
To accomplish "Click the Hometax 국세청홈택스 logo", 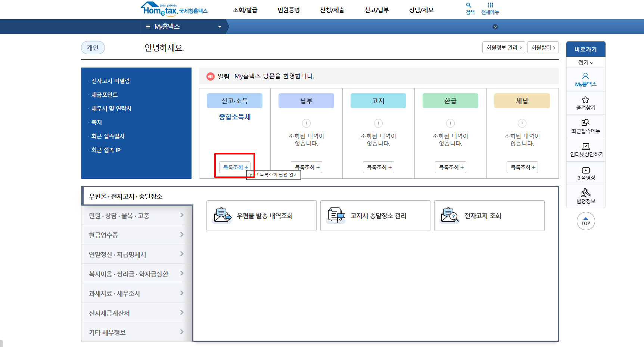I will 174,9.
